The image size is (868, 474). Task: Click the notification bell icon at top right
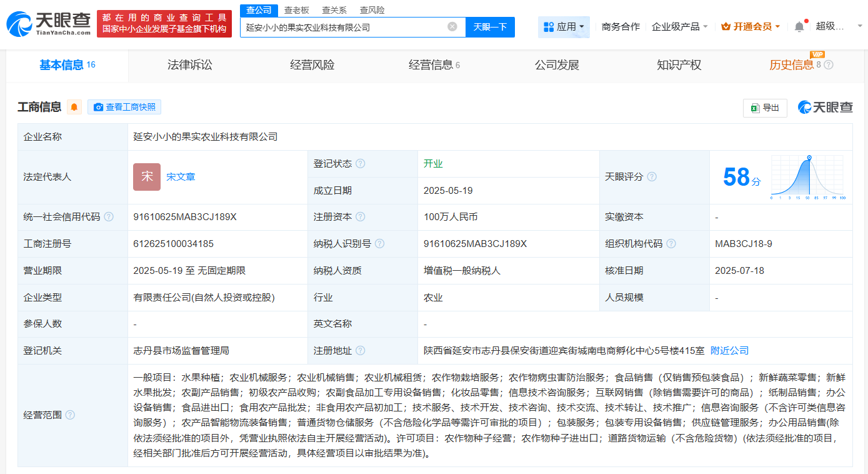point(799,26)
